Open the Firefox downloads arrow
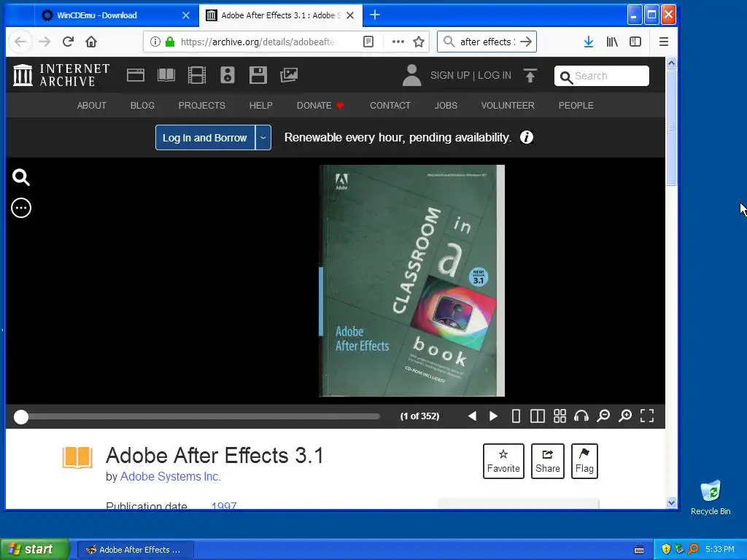Image resolution: width=747 pixels, height=560 pixels. 589,42
